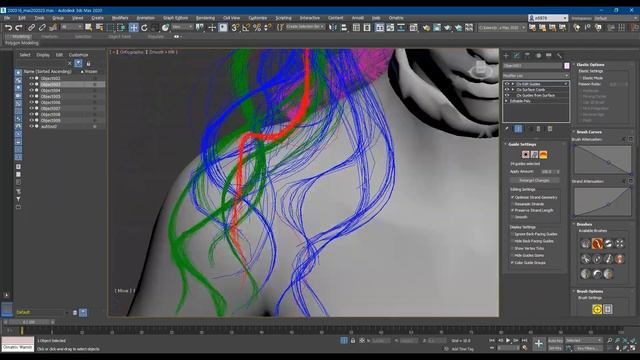
Task: Click the remove modifier trash icon
Action: pyautogui.click(x=538, y=129)
